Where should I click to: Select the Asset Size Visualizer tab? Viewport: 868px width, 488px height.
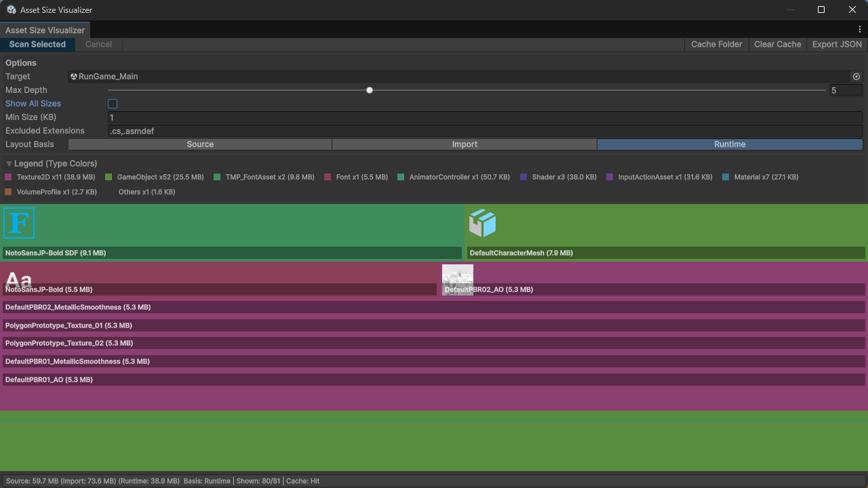coord(45,30)
